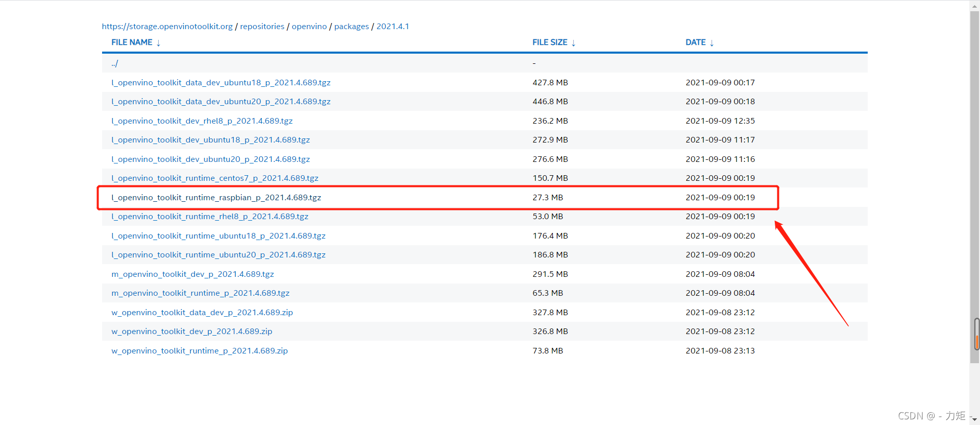The width and height of the screenshot is (980, 425).
Task: Sort by DATE arrow icon
Action: 712,43
